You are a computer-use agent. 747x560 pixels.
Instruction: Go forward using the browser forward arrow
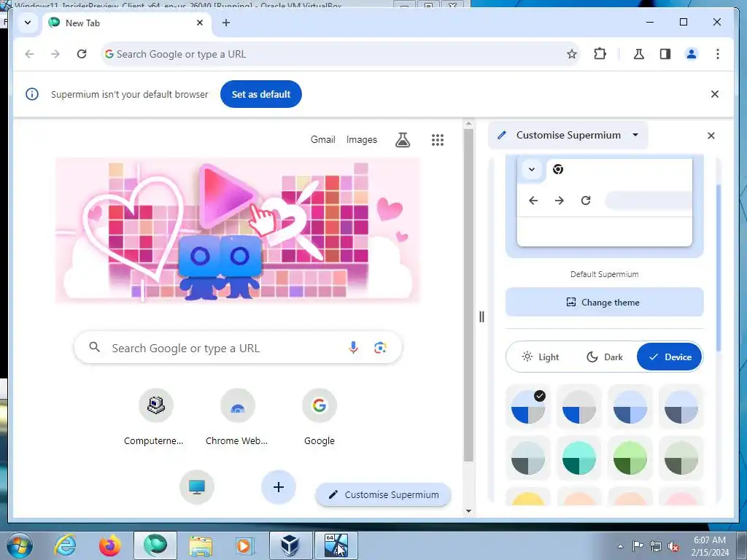pyautogui.click(x=55, y=54)
